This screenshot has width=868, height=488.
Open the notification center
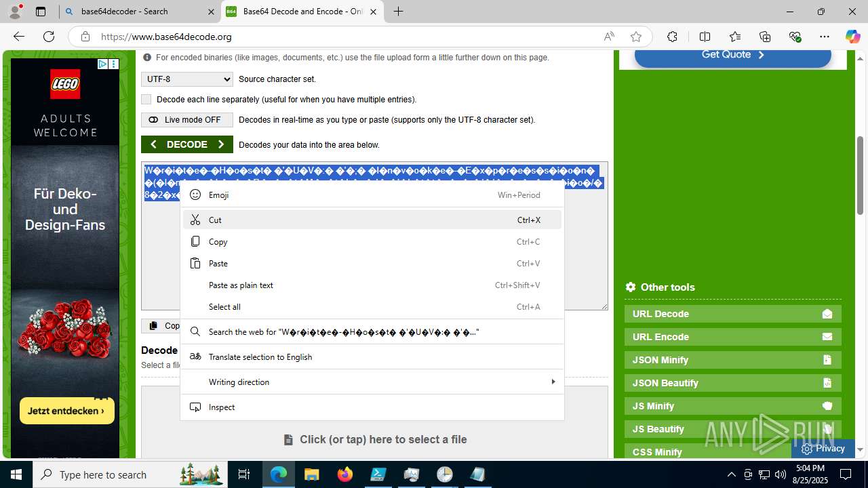846,474
